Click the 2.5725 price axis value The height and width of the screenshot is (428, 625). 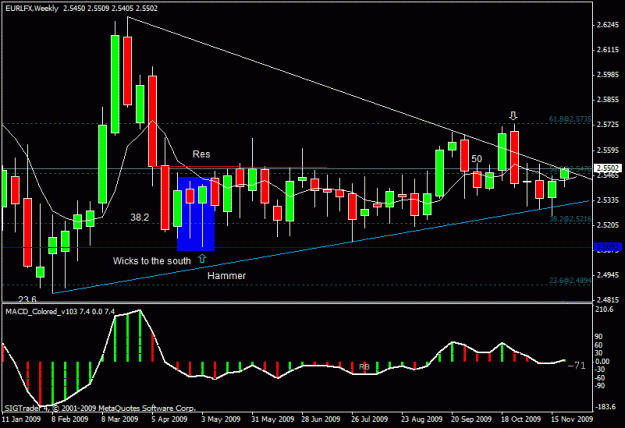pos(608,125)
